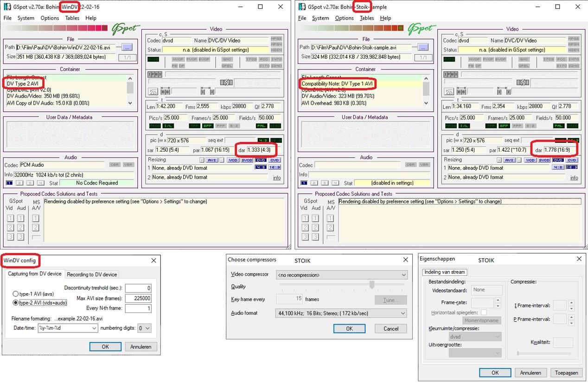This screenshot has height=383, width=588.
Task: Open the Uitvoergrootte dropdown
Action: pos(475,353)
